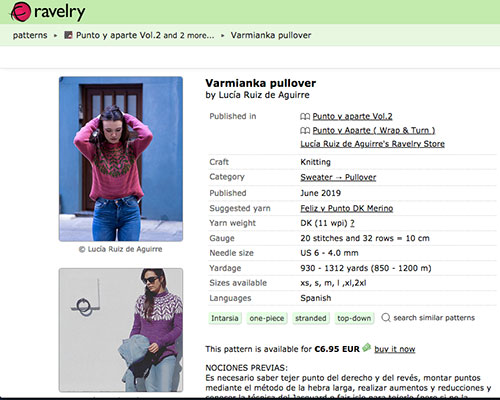Select the one-piece tag
The width and height of the screenshot is (500, 400).
(267, 318)
